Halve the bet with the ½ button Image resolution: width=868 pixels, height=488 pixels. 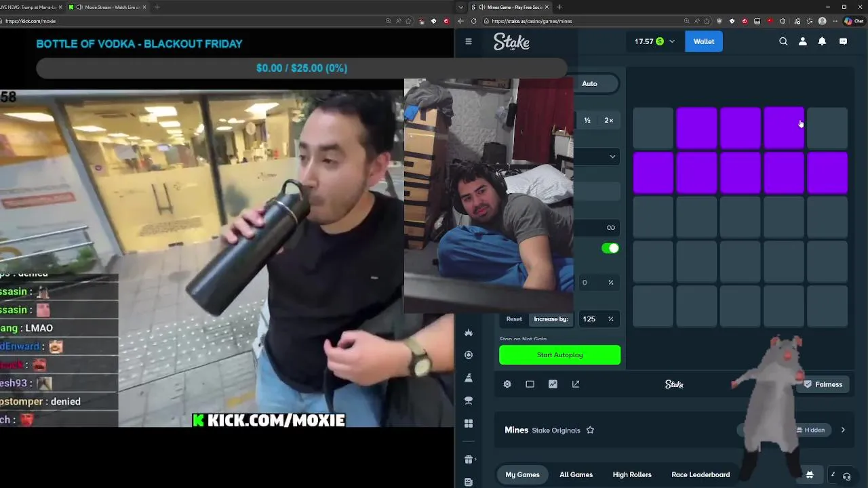click(587, 121)
